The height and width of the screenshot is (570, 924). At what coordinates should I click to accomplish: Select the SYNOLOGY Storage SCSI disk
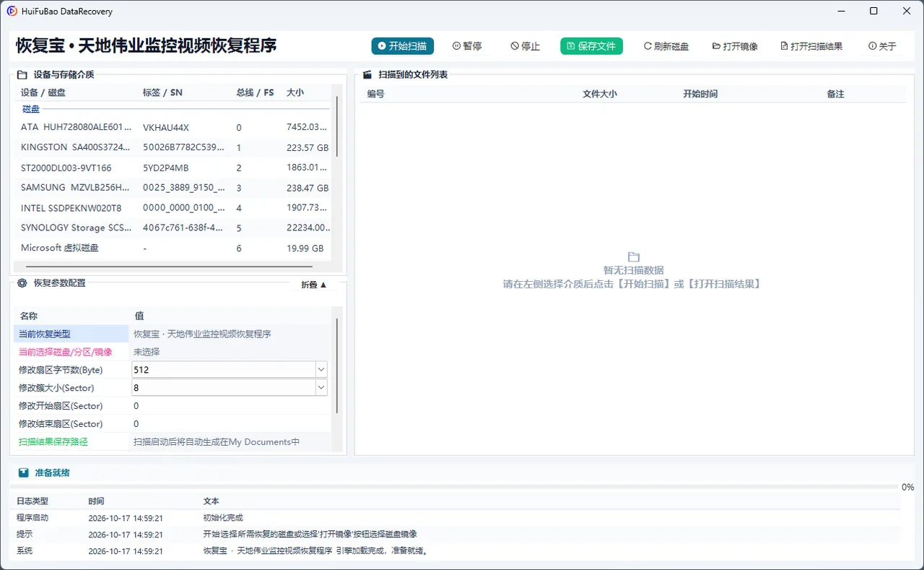click(x=173, y=228)
